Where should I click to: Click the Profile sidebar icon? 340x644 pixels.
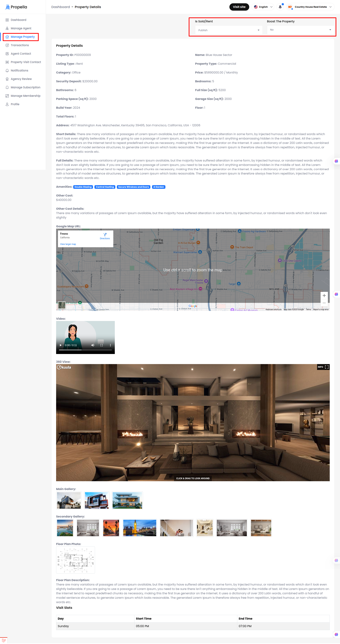click(7, 104)
